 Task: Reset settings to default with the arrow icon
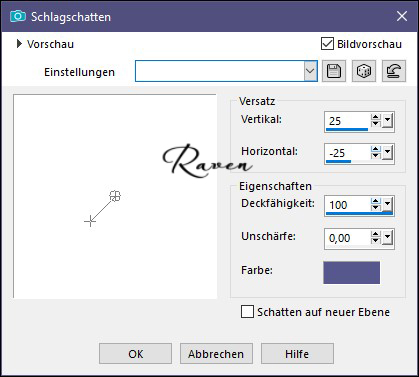[394, 71]
